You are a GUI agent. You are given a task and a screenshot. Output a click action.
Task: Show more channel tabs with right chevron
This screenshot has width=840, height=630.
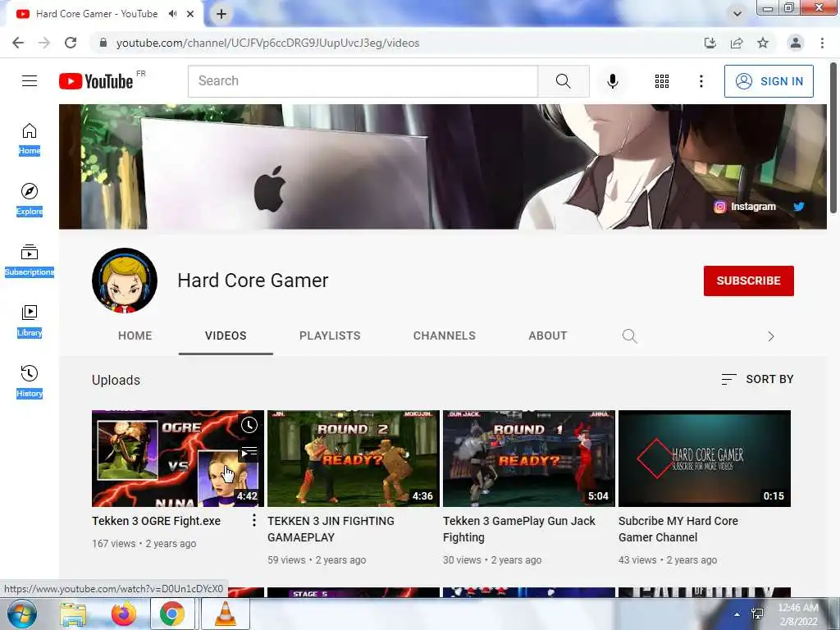tap(771, 336)
